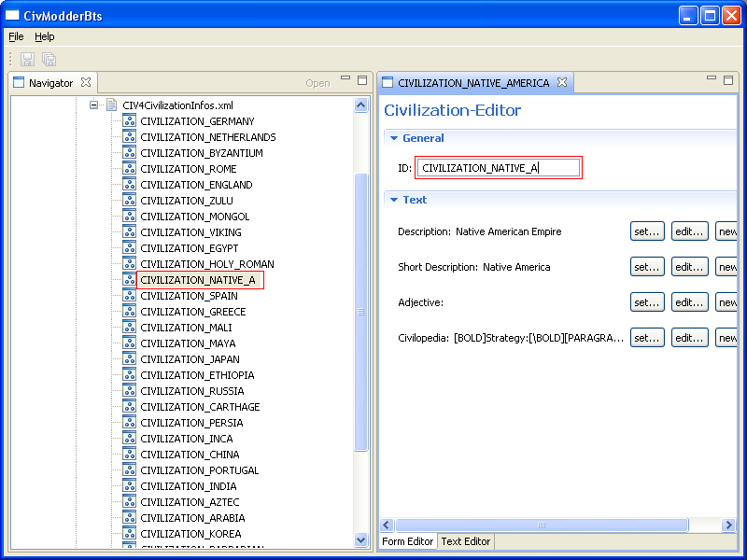The height and width of the screenshot is (560, 747).
Task: Click the CIVILIZATION_GERMANY node icon
Action: click(129, 121)
